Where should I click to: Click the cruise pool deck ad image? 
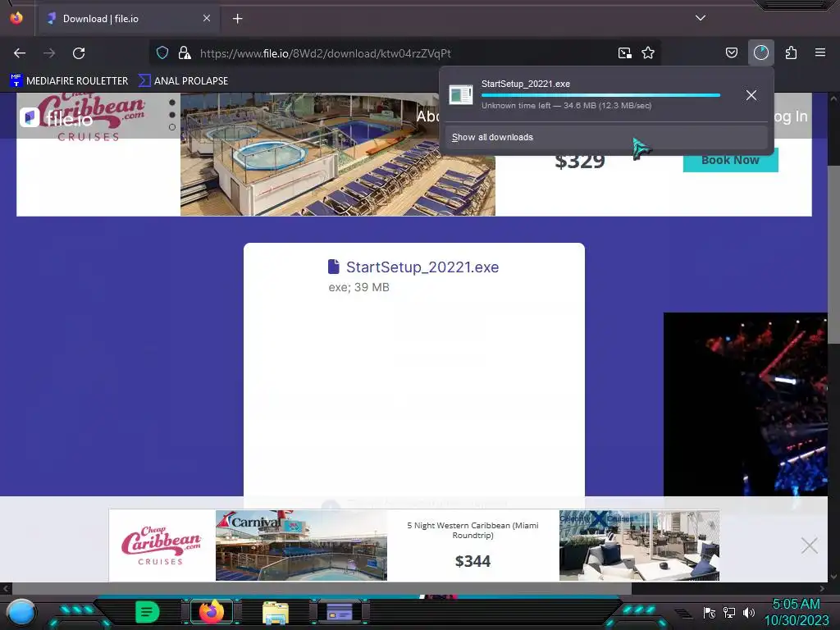(337, 154)
